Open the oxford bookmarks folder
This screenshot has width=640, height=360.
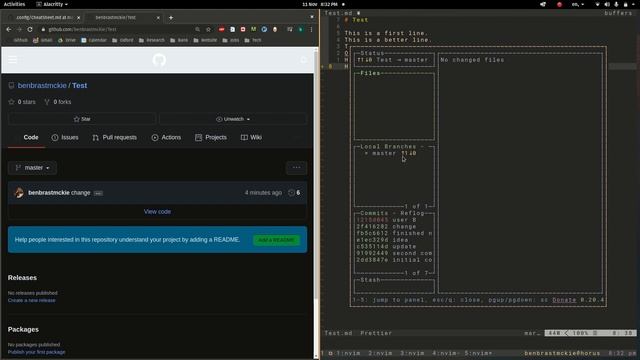pos(122,40)
